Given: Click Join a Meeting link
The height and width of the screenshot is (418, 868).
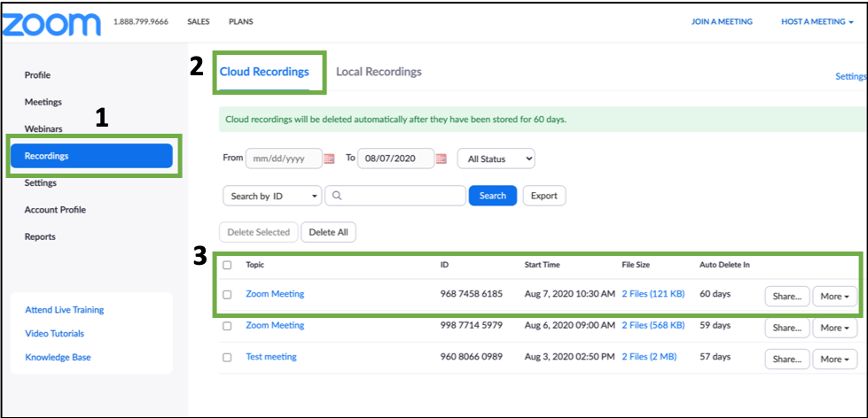Looking at the screenshot, I should [x=722, y=21].
